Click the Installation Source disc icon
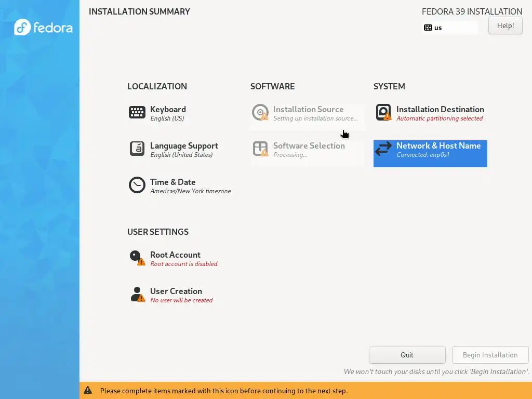Screen dimensions: 532x399 click(260, 112)
